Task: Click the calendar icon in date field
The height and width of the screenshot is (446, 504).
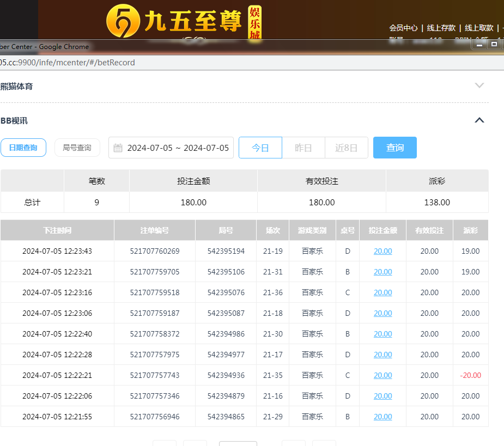Action: tap(118, 148)
